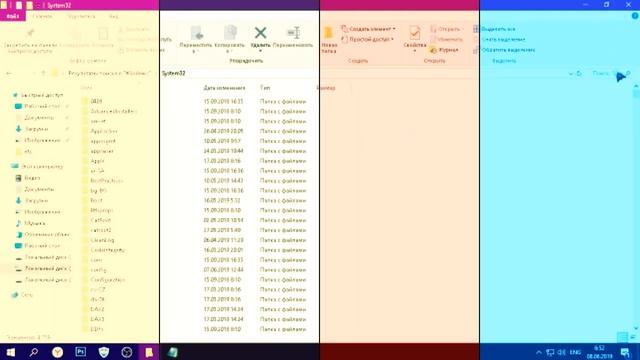Open the address bar history dropdown
640x360 pixels.
pyautogui.click(x=571, y=73)
